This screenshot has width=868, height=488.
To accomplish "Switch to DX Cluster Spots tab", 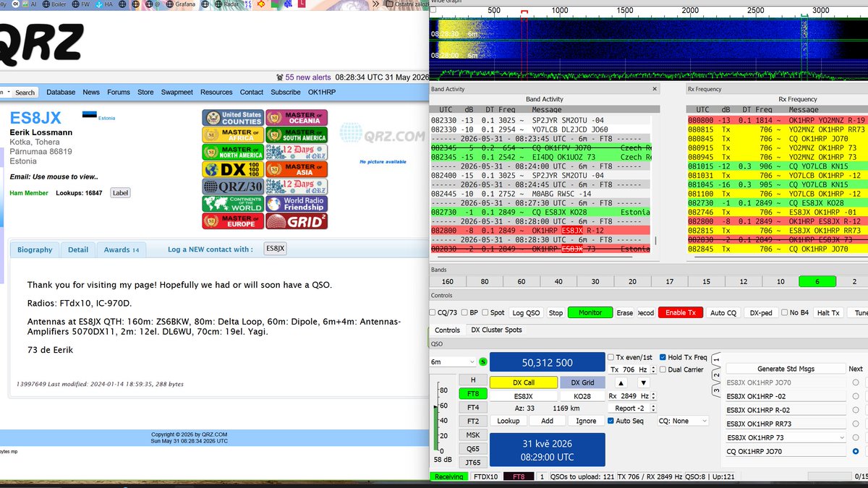I will (x=496, y=330).
